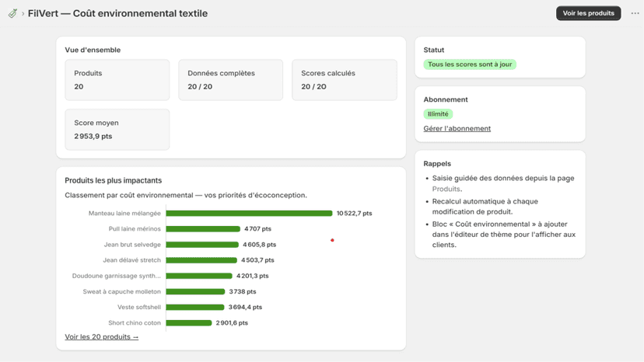The width and height of the screenshot is (644, 362).
Task: Select the Données complètes card
Action: [x=230, y=79]
